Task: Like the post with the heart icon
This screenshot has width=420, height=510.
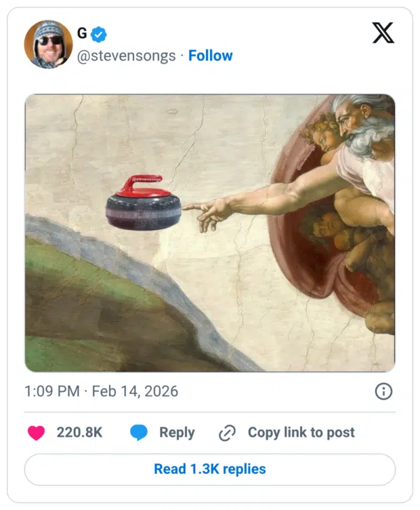Action: (x=36, y=433)
